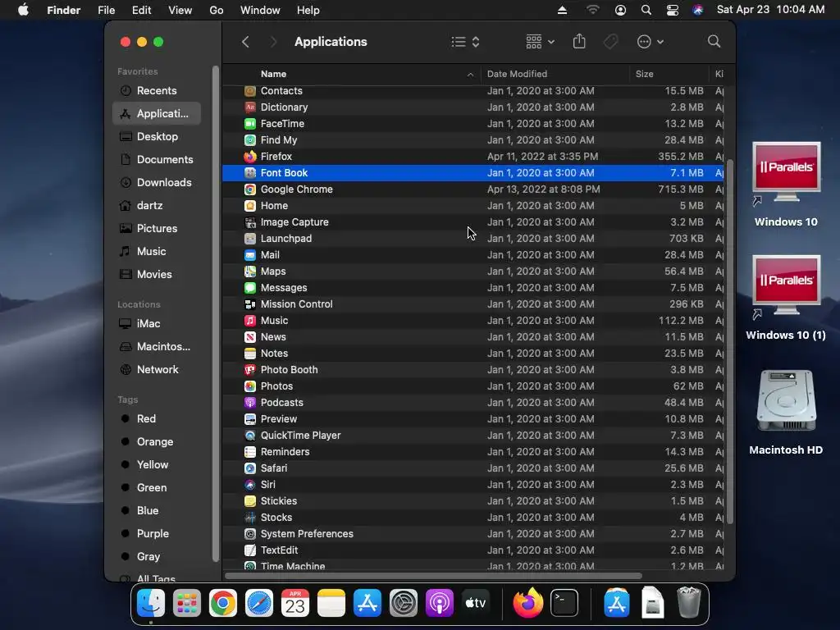Open Downloads in the sidebar
840x630 pixels.
click(x=157, y=183)
